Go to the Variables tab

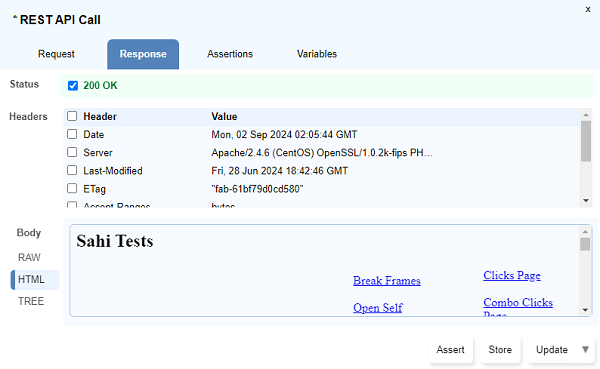[x=317, y=54]
